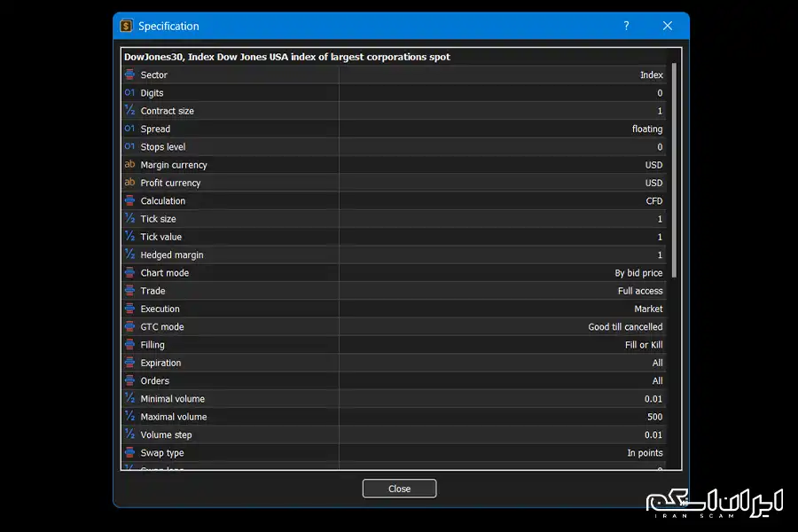
Task: Click the Sector row icon
Action: pyautogui.click(x=129, y=74)
